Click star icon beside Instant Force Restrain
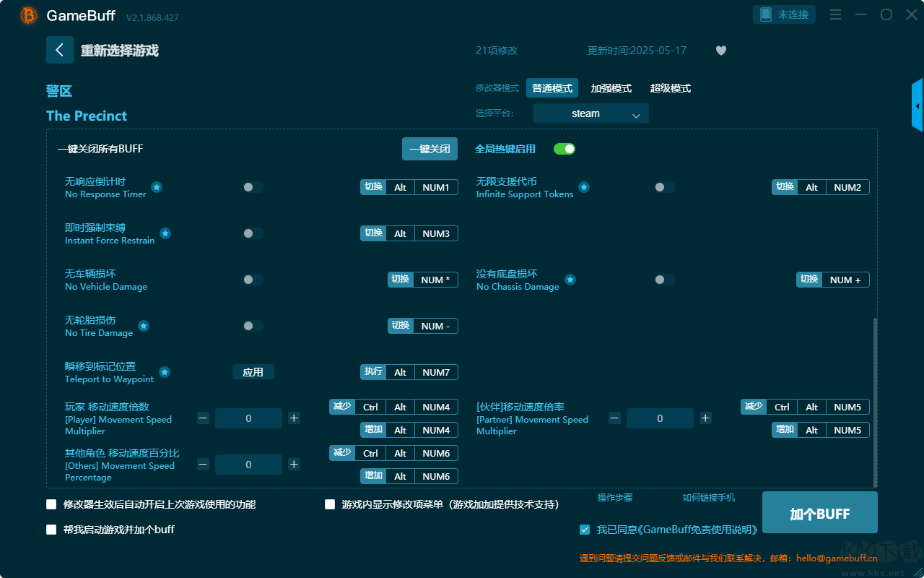Image resolution: width=924 pixels, height=578 pixels. click(x=165, y=233)
